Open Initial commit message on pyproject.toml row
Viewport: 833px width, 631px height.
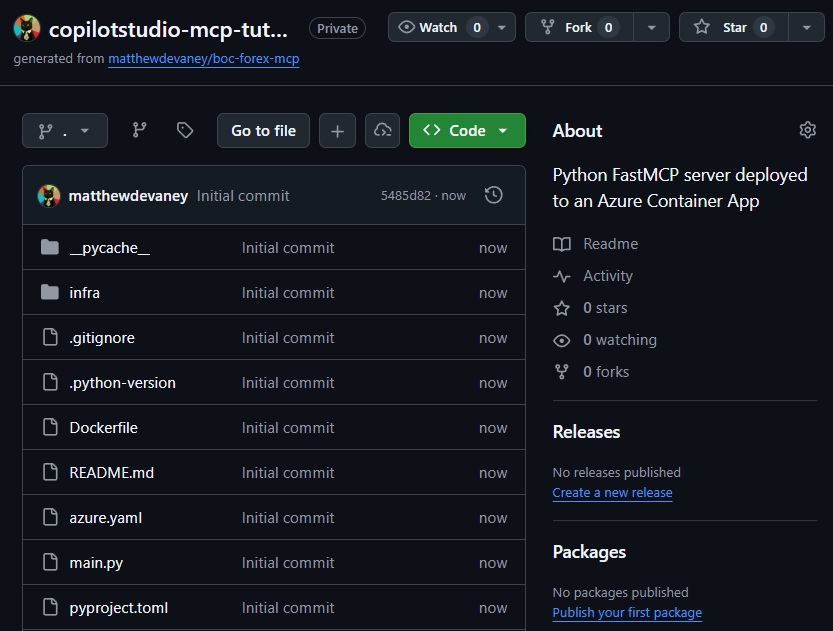pyautogui.click(x=288, y=608)
